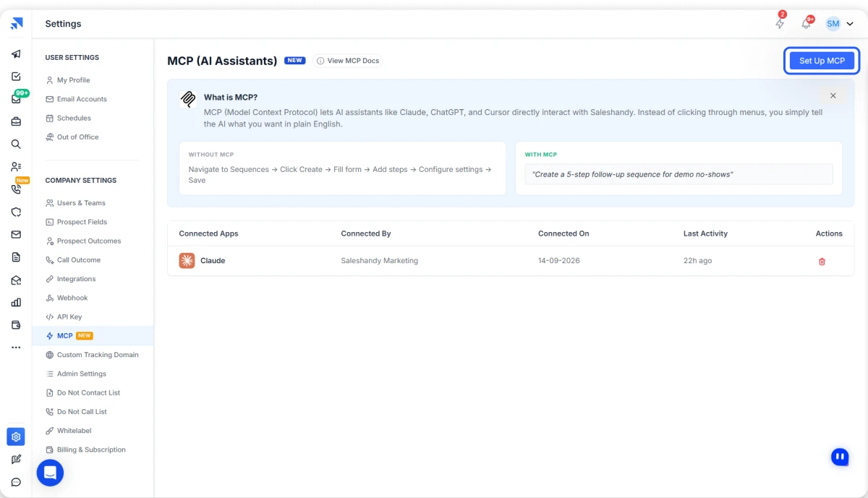Open Out of Office settings
This screenshot has height=498, width=868.
pos(77,137)
